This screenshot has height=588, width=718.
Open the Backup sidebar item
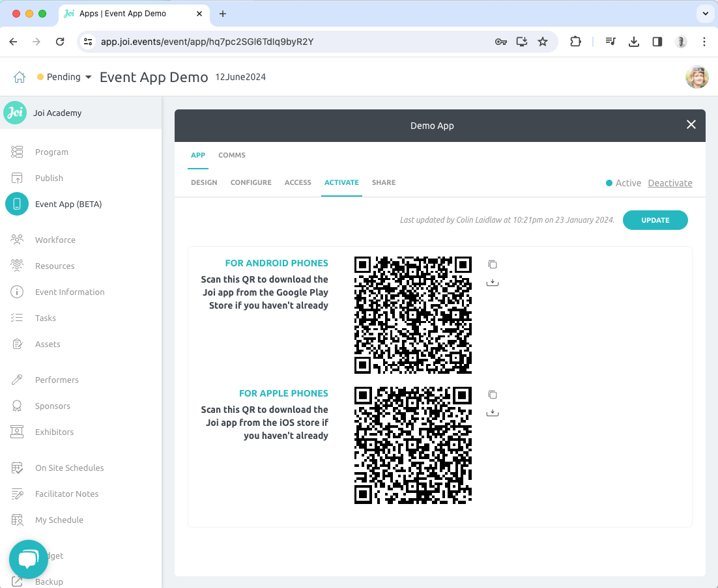[x=49, y=581]
